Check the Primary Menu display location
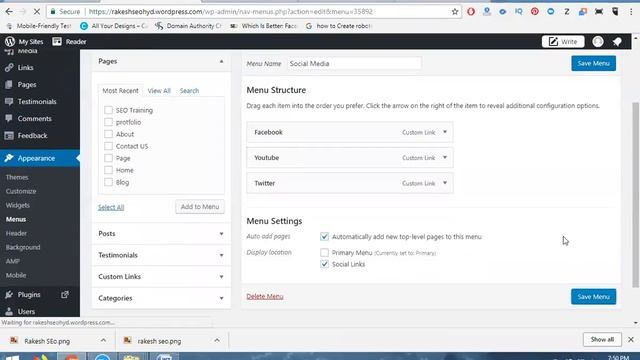Screen dimensions: 640x360 [x=324, y=253]
